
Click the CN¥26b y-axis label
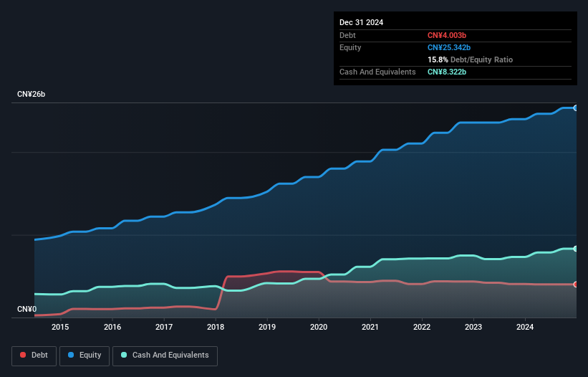(31, 94)
